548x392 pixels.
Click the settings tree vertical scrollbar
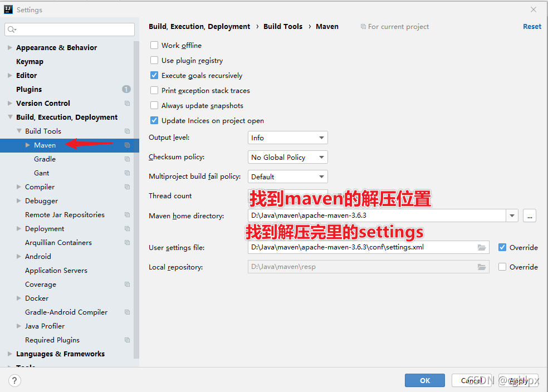click(x=136, y=199)
